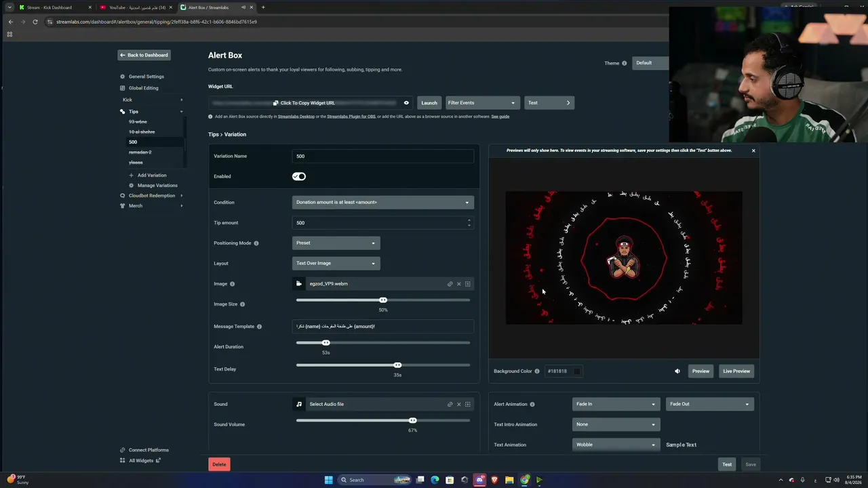The height and width of the screenshot is (488, 868).
Task: Select the 10 al shehre variation
Action: [x=142, y=132]
